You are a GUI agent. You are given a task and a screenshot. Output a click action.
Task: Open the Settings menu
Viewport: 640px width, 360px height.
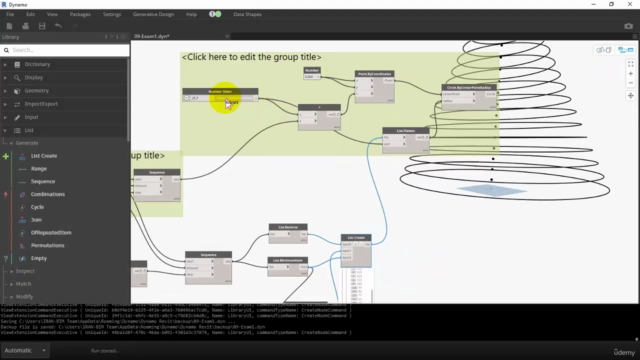(112, 14)
